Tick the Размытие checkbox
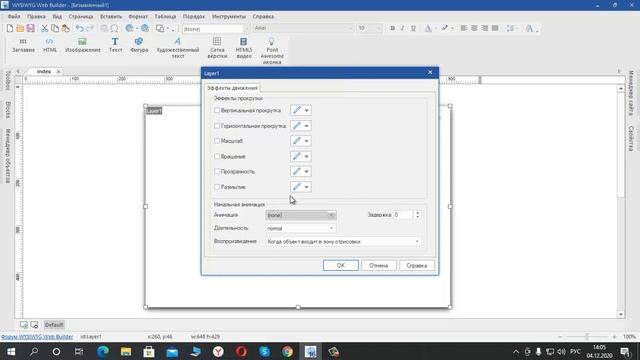Screen dimensions: 640x360 point(217,187)
